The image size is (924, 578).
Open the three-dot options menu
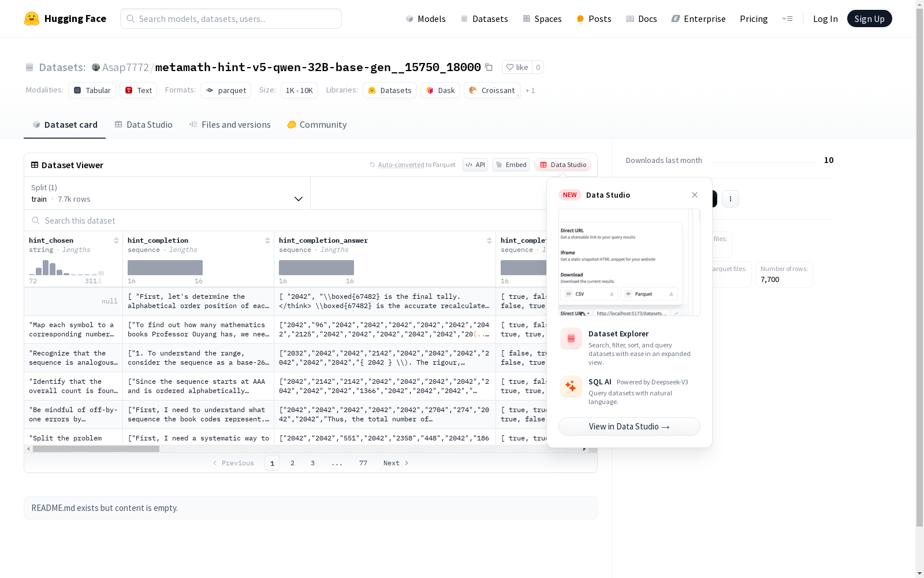click(731, 199)
